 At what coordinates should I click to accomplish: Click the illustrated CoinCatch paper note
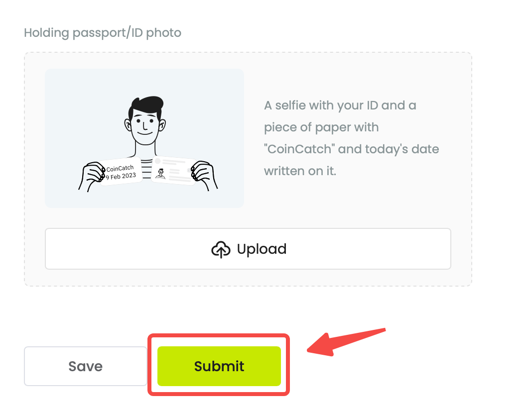tap(121, 172)
